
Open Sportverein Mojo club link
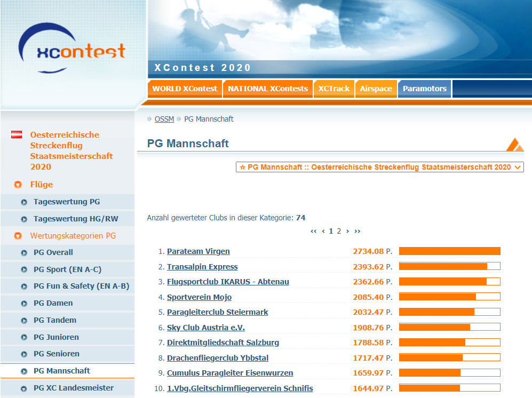coord(199,297)
